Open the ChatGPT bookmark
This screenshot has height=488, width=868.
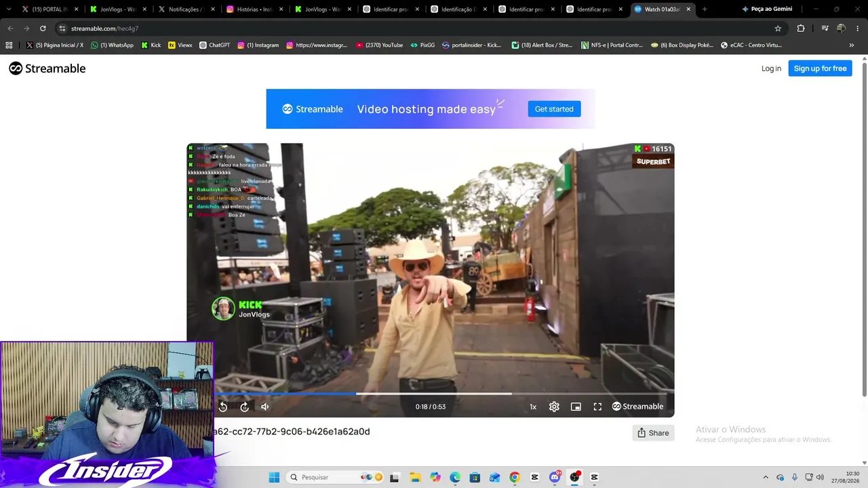click(x=215, y=45)
